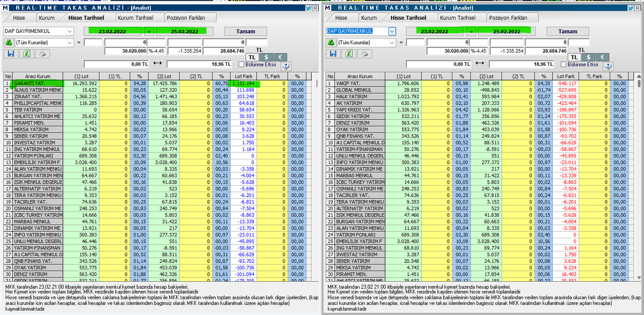Open the blue help icon in right window
Viewport: 644px width, 315px height.
(609, 66)
